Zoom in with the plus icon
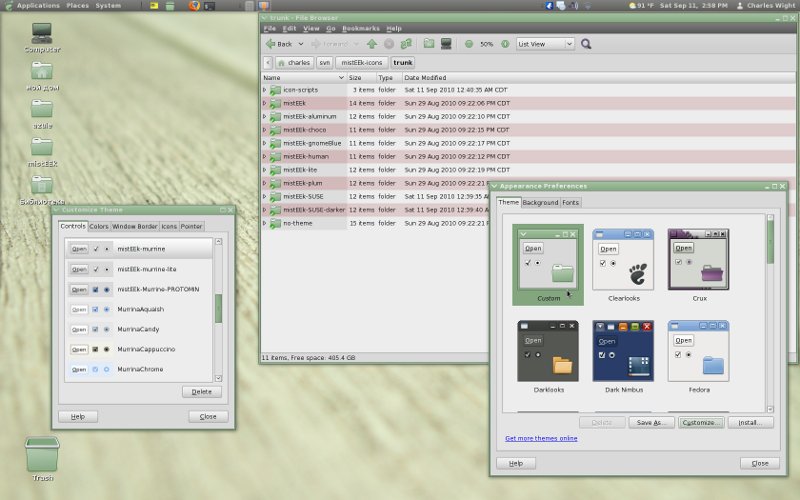Screen dimensions: 800x500 point(505,44)
